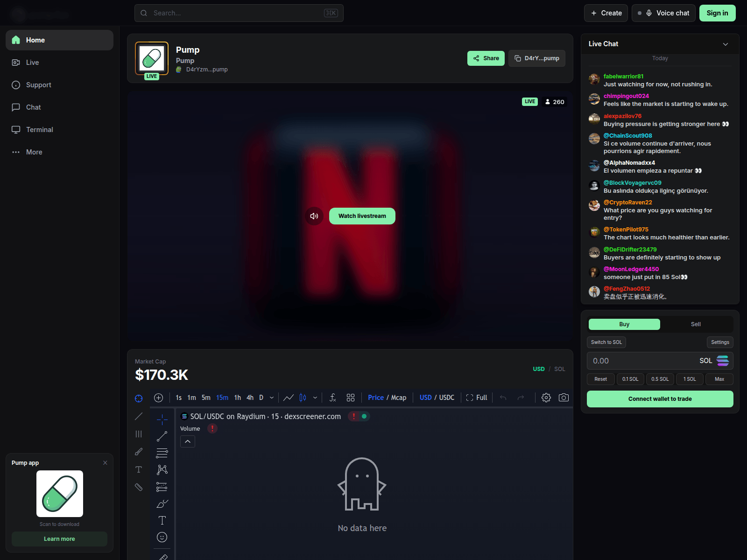747x560 pixels.
Task: Select 0.5 SOL quick amount
Action: coord(660,379)
